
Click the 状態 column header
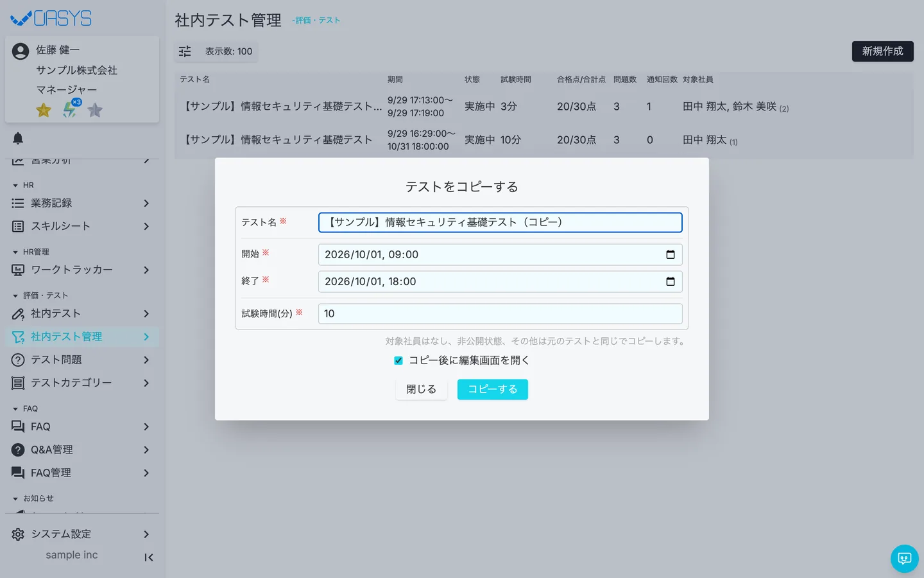click(472, 80)
